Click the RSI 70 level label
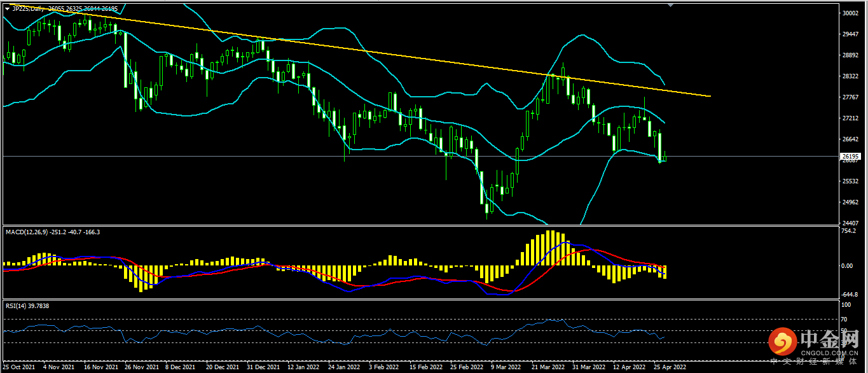This screenshot has height=373, width=868. pos(844,320)
